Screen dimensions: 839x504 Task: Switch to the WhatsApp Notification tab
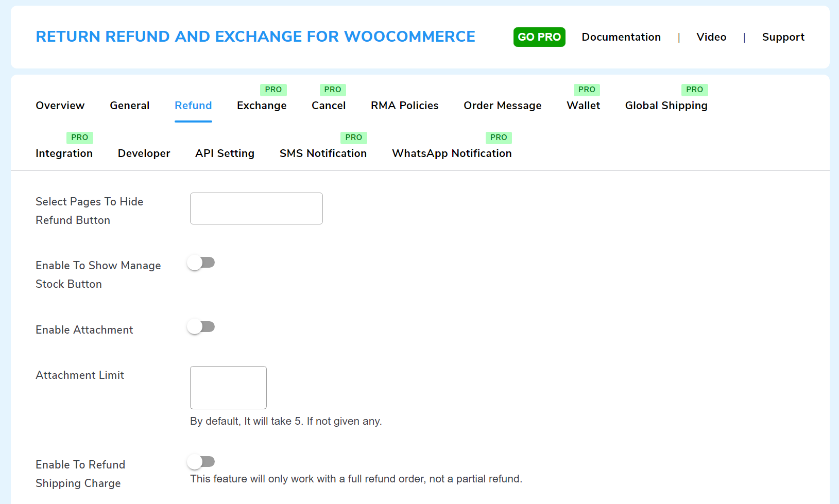[x=451, y=153]
